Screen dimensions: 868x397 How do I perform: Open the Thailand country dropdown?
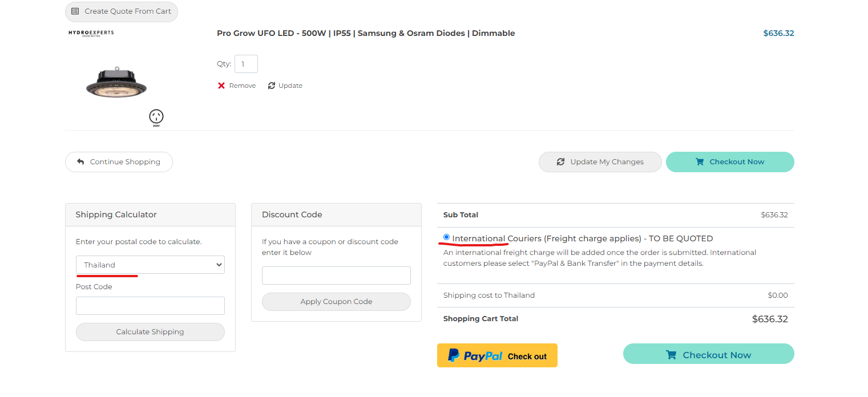(150, 265)
